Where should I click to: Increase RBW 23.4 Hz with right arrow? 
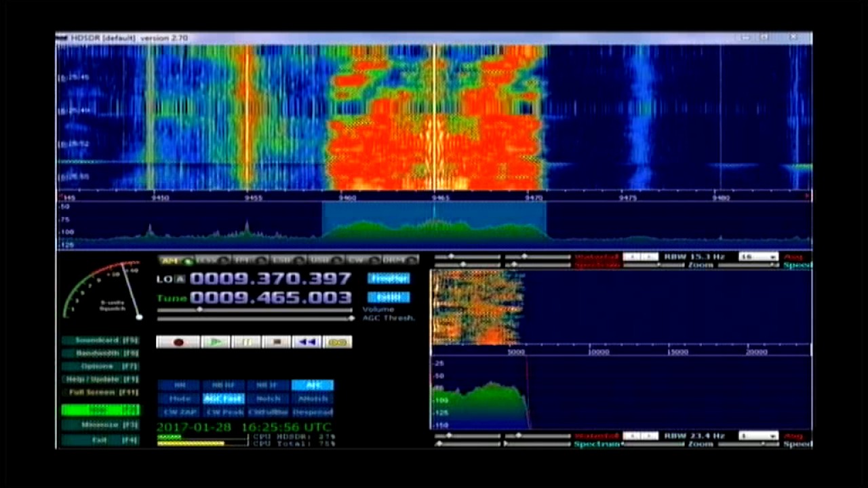click(649, 436)
